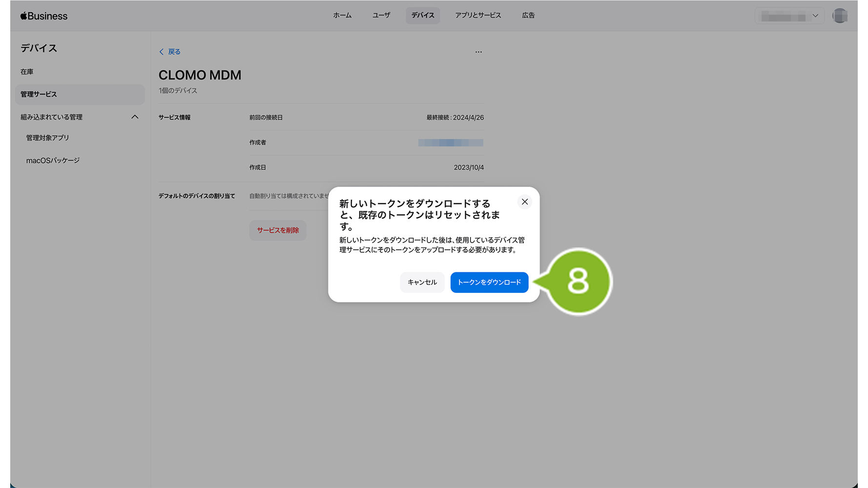This screenshot has height=488, width=868.
Task: Click the キャンセル button
Action: click(x=422, y=283)
